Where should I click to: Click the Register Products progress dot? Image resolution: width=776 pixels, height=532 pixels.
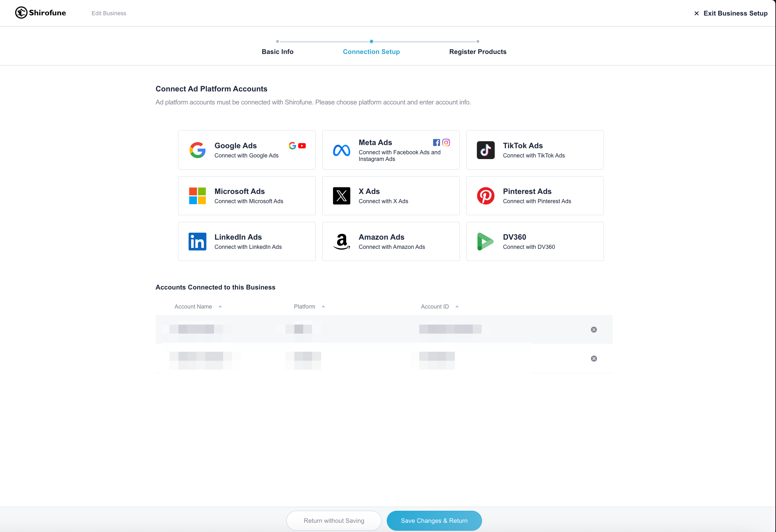478,41
